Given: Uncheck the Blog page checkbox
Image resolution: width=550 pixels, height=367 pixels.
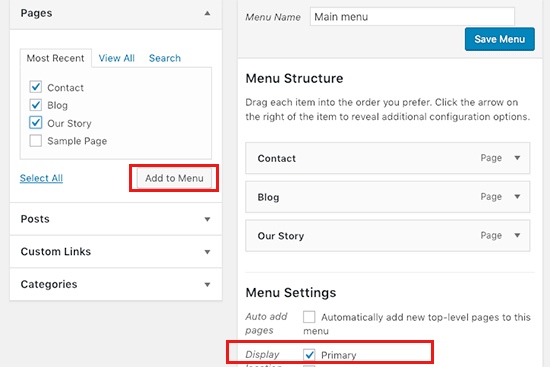Looking at the screenshot, I should coord(36,105).
